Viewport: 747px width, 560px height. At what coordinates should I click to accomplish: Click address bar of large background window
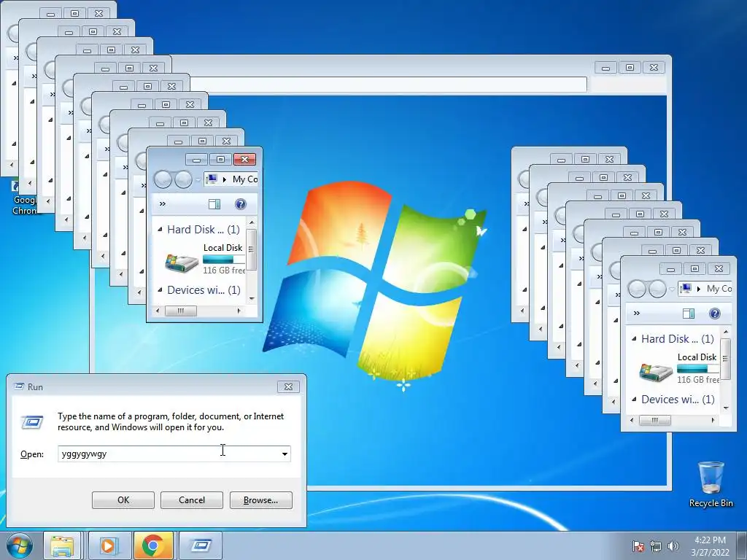388,85
